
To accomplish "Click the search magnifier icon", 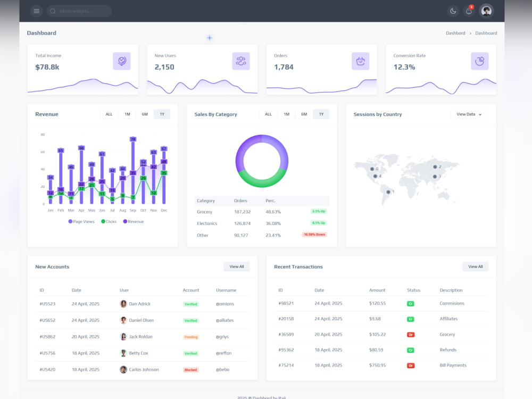I will pyautogui.click(x=53, y=11).
